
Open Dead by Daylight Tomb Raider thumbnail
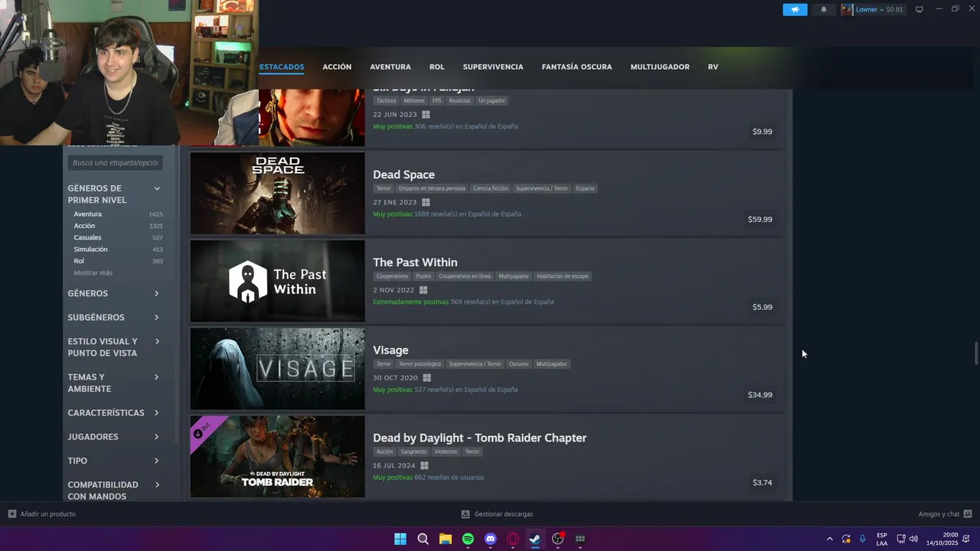coord(277,457)
